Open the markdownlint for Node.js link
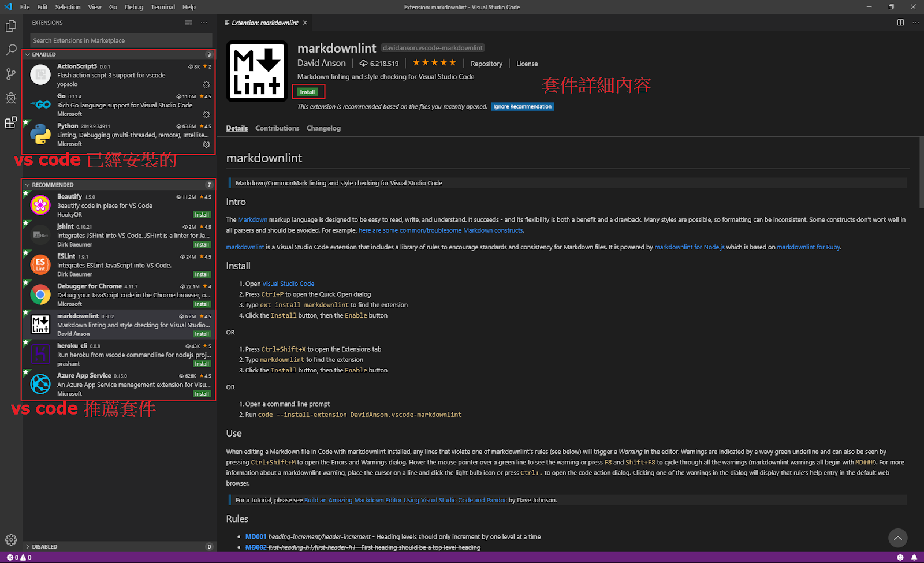 click(689, 247)
